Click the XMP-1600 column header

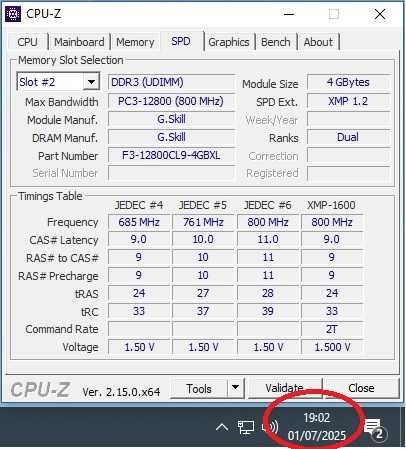(x=331, y=205)
